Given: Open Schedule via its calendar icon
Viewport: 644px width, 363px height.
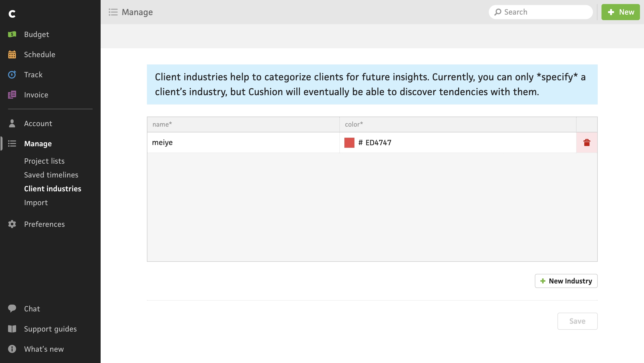Looking at the screenshot, I should pos(12,54).
